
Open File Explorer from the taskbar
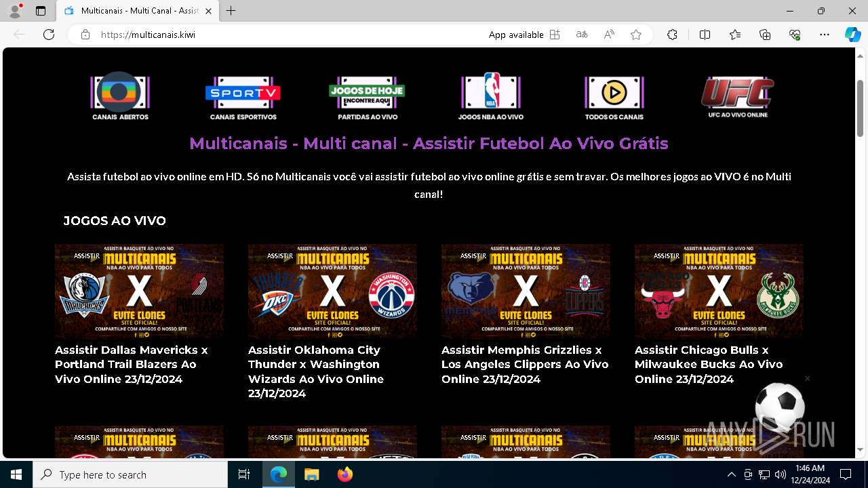click(311, 474)
